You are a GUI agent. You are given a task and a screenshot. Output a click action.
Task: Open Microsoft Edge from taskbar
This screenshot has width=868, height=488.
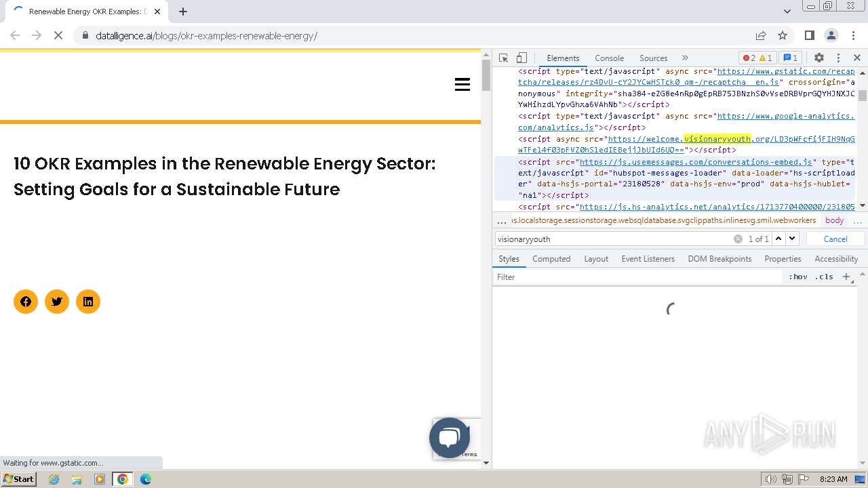tap(145, 479)
